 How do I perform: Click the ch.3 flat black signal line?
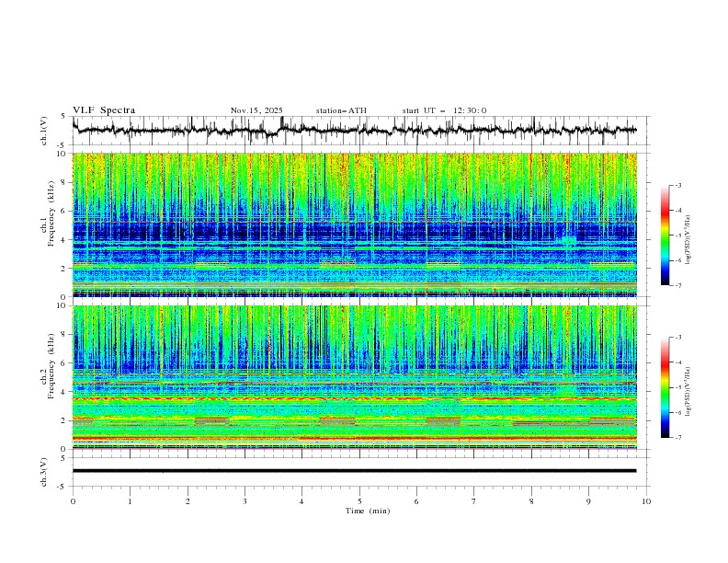pyautogui.click(x=354, y=471)
